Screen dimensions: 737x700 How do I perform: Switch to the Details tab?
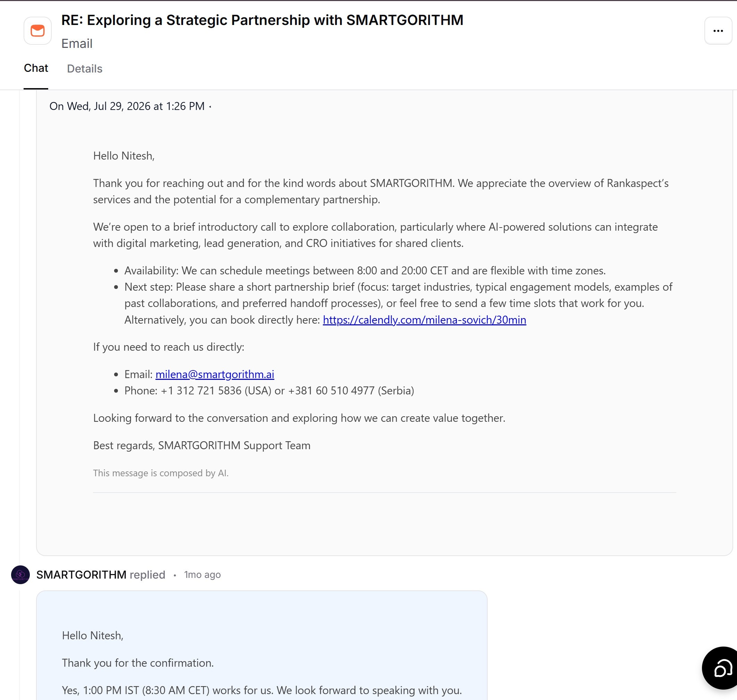point(85,69)
